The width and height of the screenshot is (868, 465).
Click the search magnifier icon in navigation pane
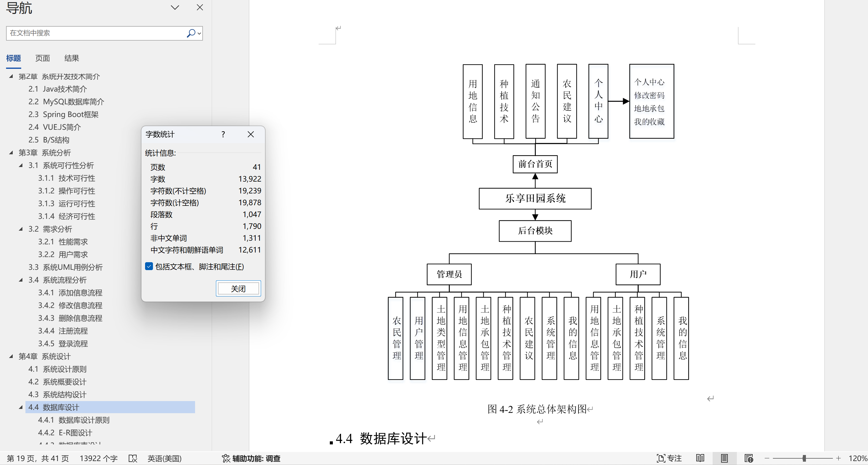[191, 33]
